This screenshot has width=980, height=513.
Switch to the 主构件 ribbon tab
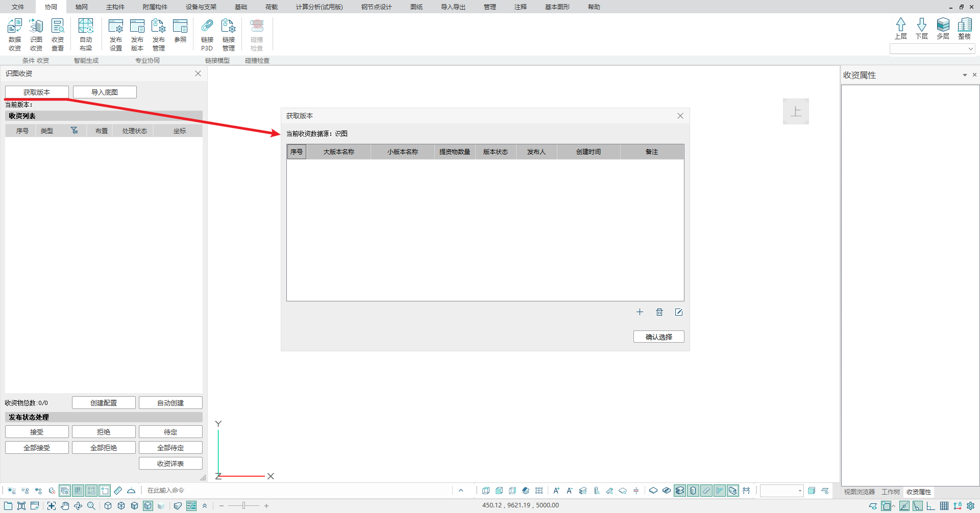click(x=115, y=7)
